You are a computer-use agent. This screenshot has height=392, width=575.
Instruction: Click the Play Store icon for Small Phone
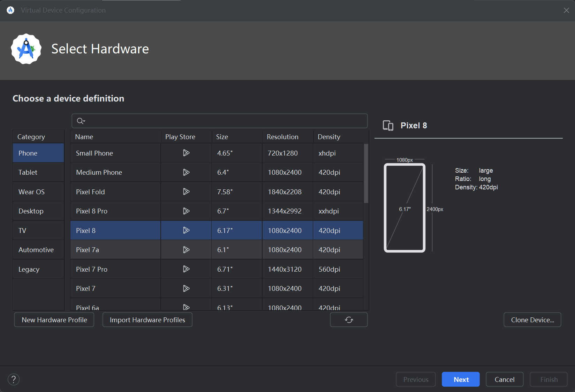[186, 153]
